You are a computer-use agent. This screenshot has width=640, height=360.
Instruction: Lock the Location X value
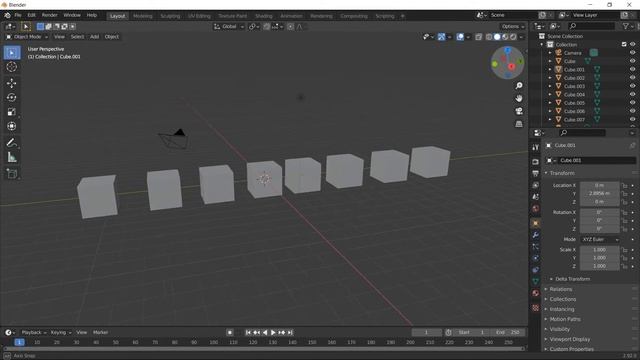point(624,186)
